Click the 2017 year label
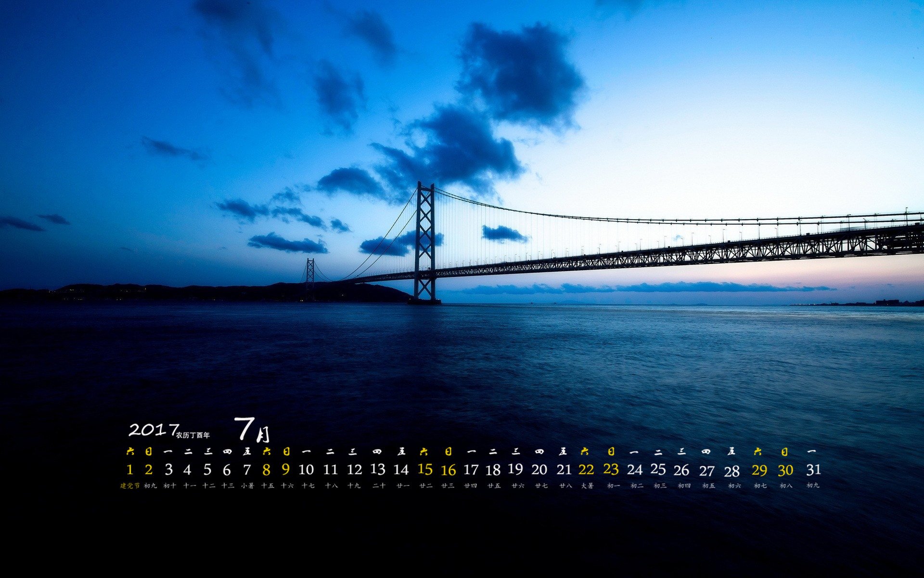Screen dimensions: 924x578 [154, 430]
